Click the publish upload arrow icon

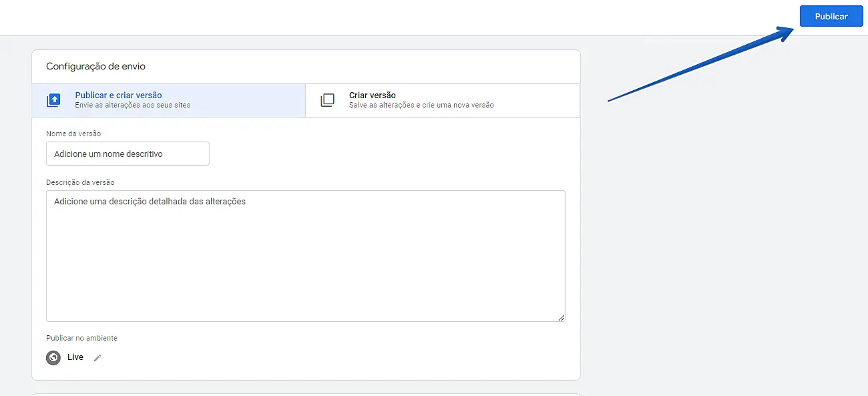[53, 101]
